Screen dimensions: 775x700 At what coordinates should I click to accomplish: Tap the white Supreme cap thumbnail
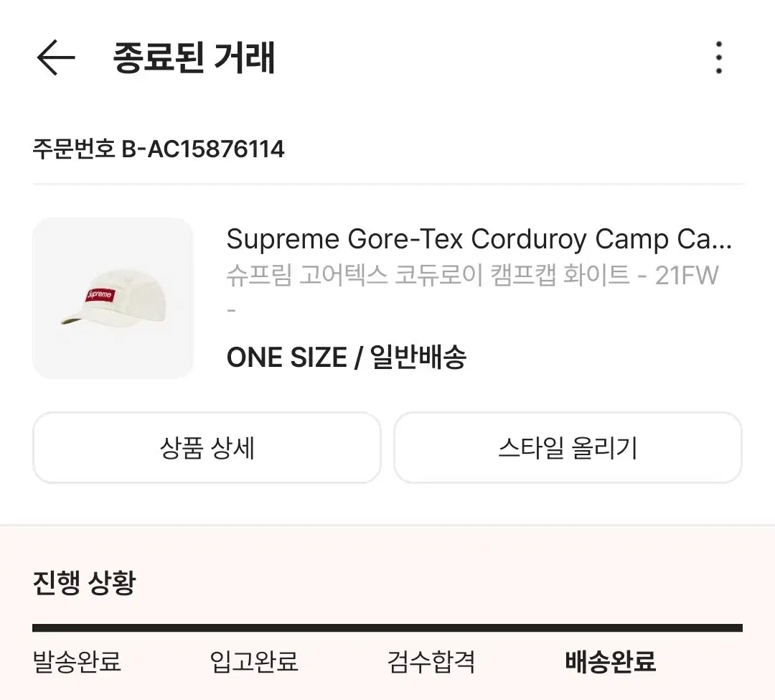(113, 298)
